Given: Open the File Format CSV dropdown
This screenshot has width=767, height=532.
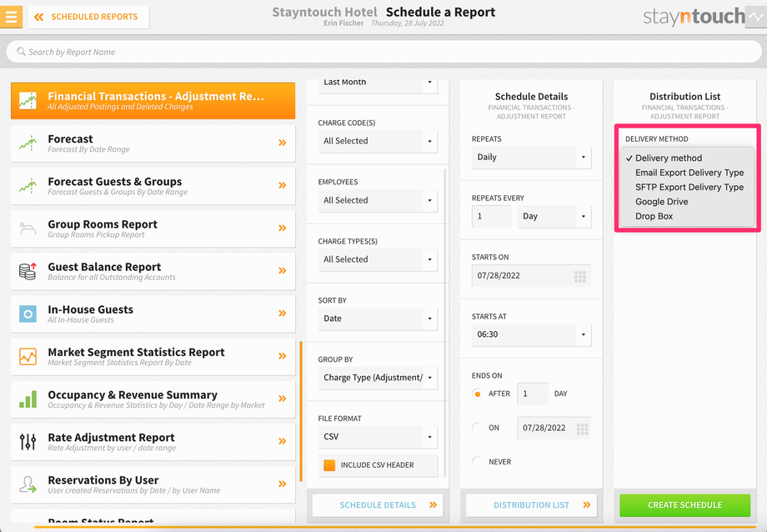Looking at the screenshot, I should [x=378, y=437].
